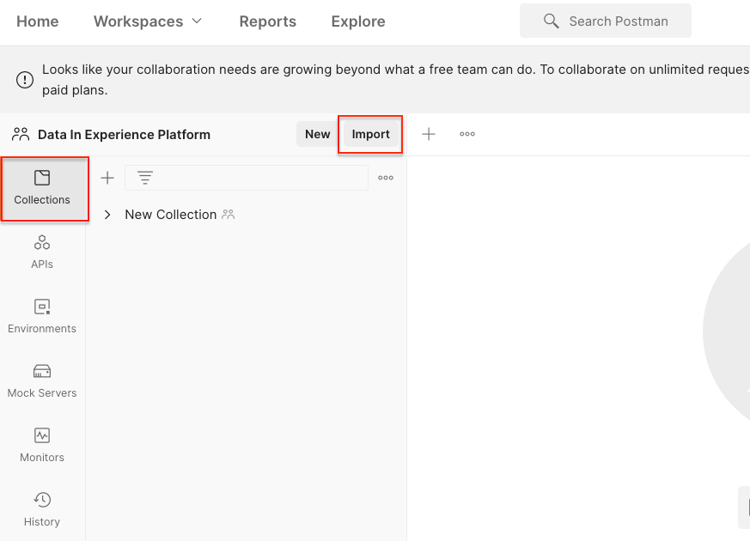Focus the Search Postman field

pyautogui.click(x=606, y=21)
